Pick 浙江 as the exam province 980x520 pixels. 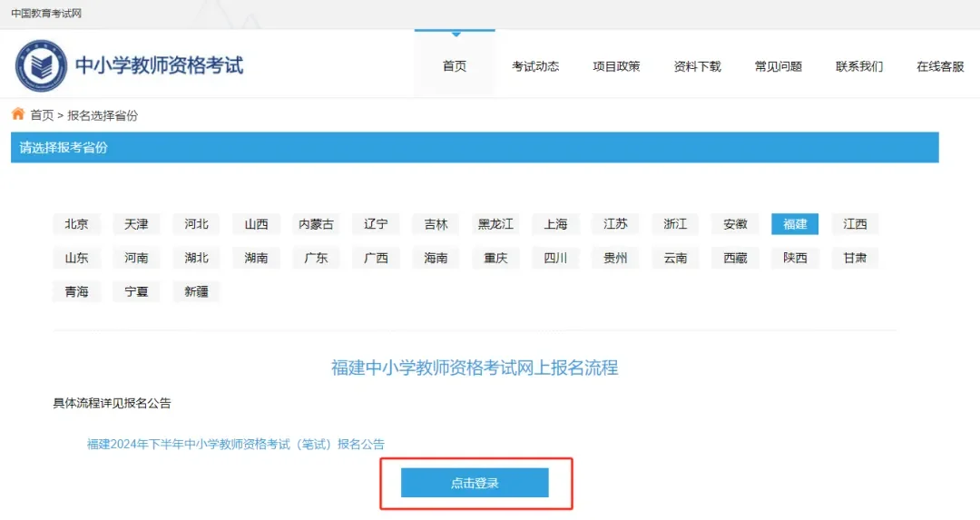675,224
